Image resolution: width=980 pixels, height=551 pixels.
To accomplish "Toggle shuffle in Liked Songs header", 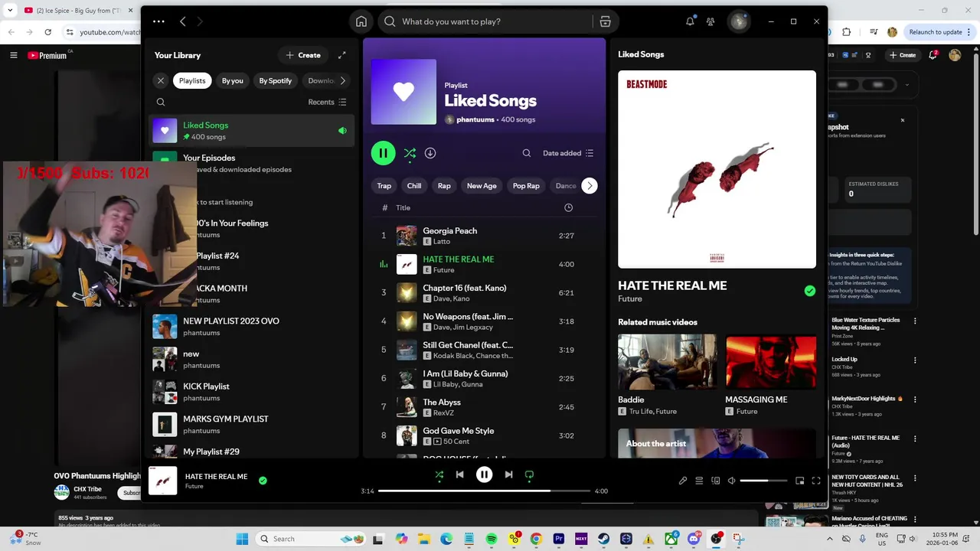I will click(x=410, y=153).
